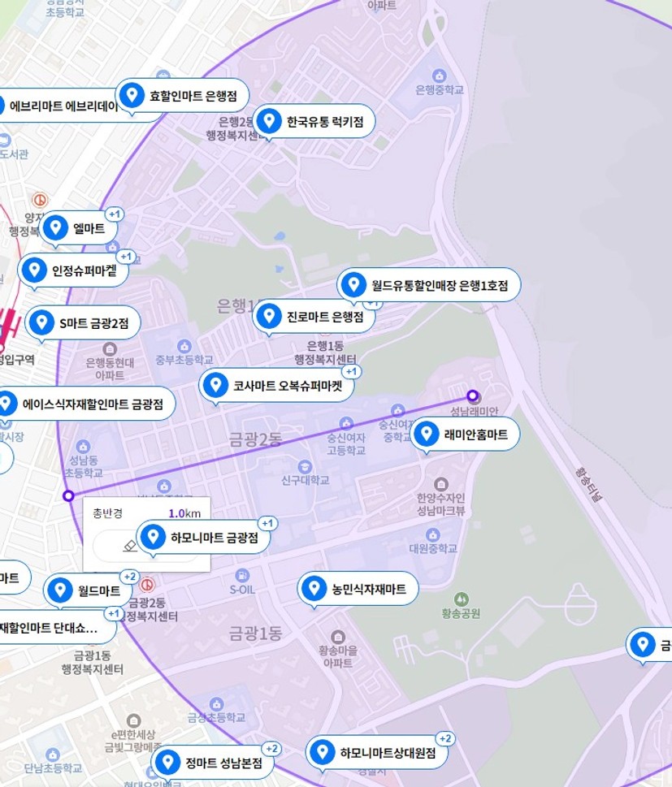Expand the +1 badge on 엘마트

(x=115, y=214)
